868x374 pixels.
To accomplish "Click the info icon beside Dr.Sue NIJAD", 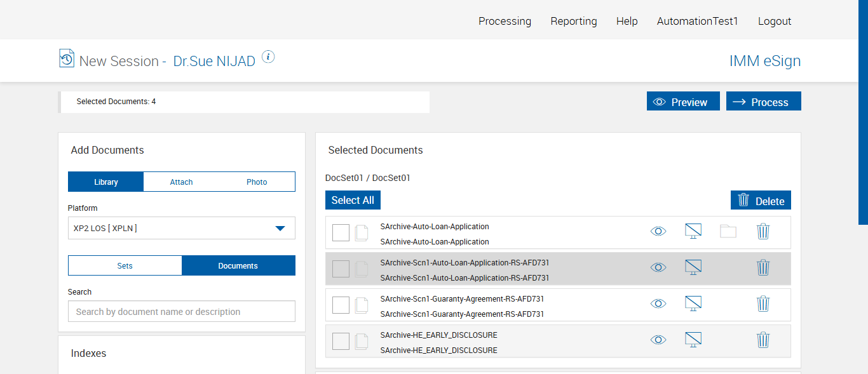I will coord(268,57).
